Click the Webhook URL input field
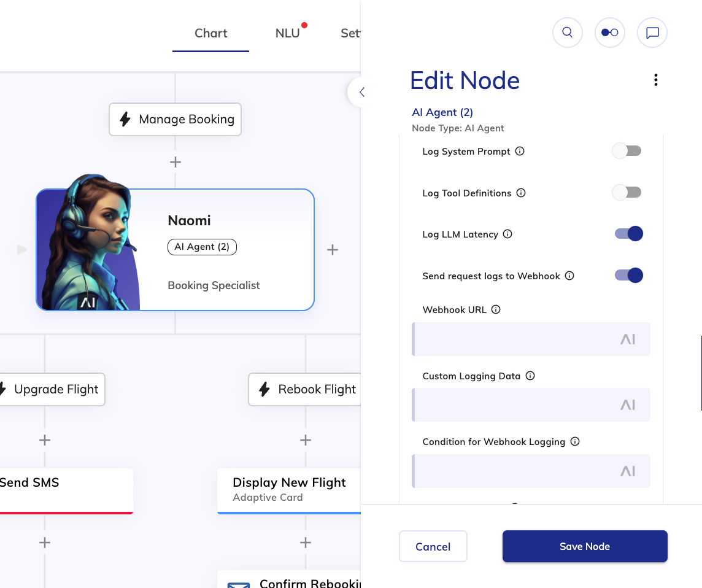This screenshot has width=702, height=588. [515, 339]
